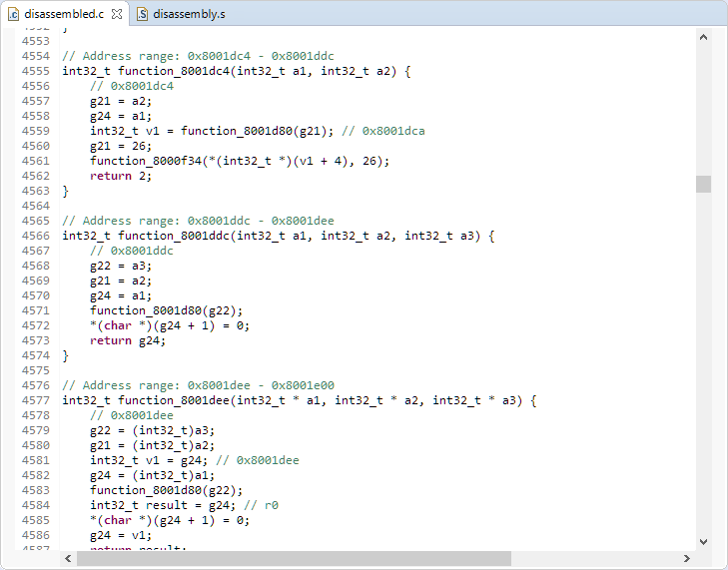Click line number 4577 in the gutter
The image size is (728, 570).
(x=36, y=400)
